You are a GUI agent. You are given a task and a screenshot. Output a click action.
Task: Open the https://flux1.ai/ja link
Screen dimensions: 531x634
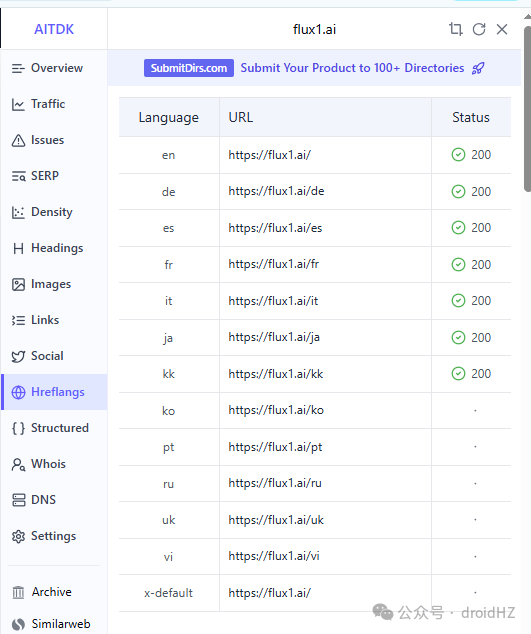tap(274, 338)
